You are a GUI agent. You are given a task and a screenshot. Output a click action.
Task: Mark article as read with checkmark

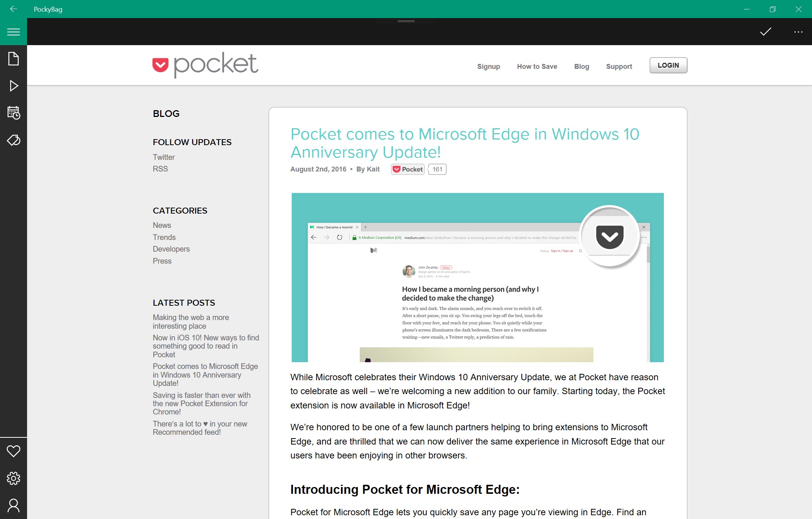coord(765,32)
